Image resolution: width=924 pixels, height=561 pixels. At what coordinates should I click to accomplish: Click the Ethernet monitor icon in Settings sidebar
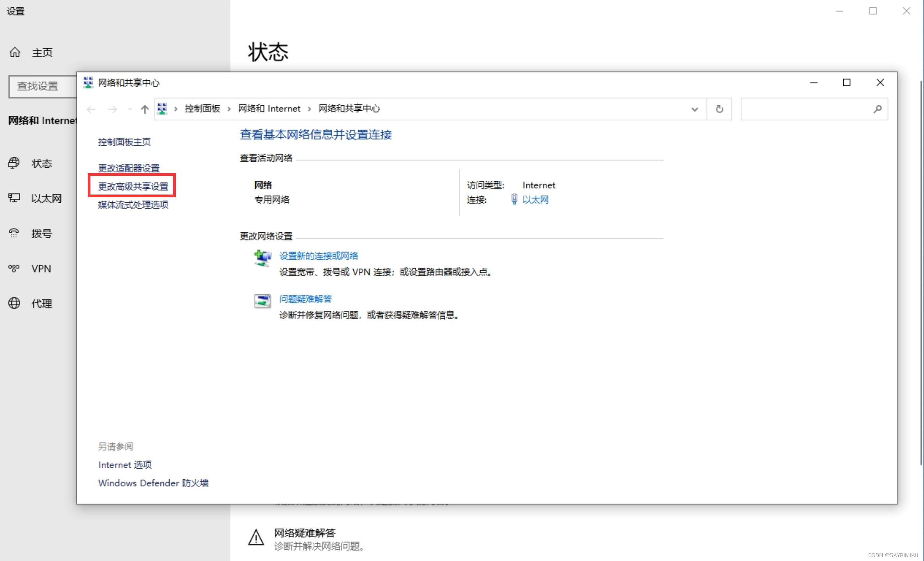pos(14,198)
